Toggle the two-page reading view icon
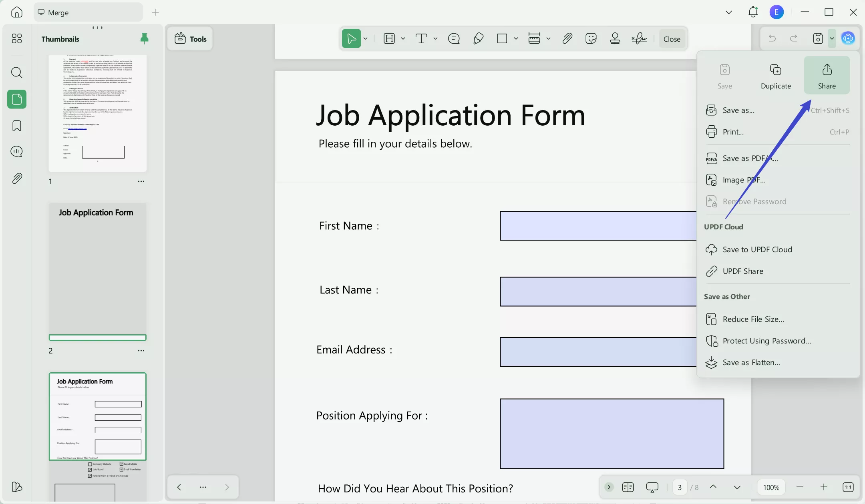The width and height of the screenshot is (865, 504). [628, 487]
